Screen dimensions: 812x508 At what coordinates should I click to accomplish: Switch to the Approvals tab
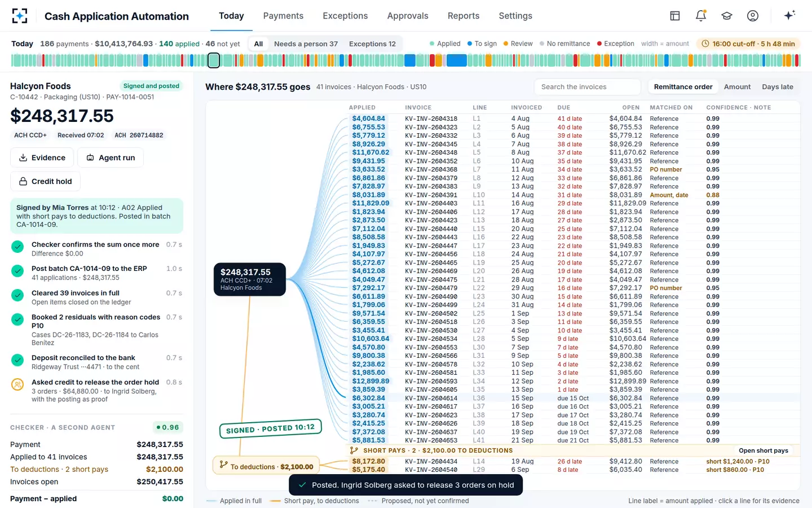pyautogui.click(x=408, y=16)
